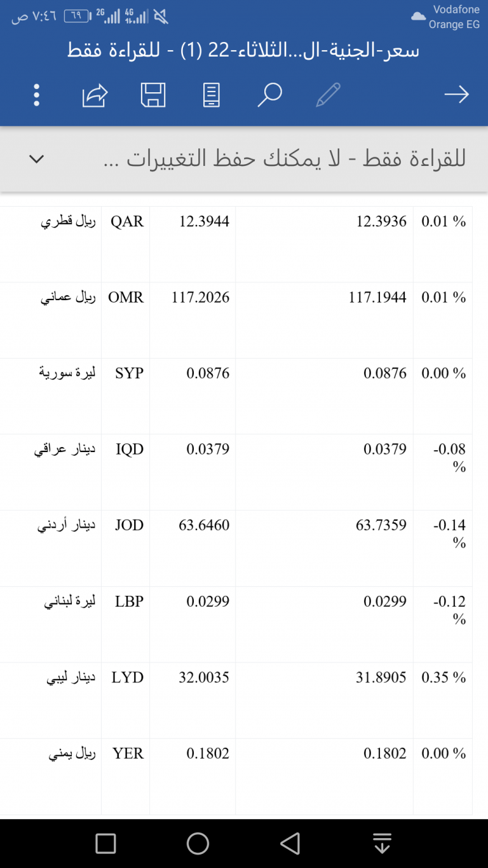Tap the Android home circle button
This screenshot has width=488, height=868.
(x=198, y=843)
